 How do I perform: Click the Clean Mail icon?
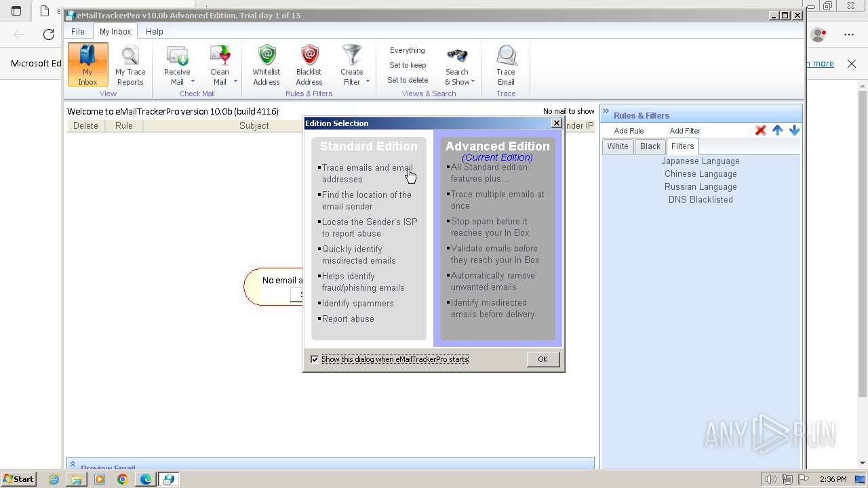pyautogui.click(x=220, y=57)
